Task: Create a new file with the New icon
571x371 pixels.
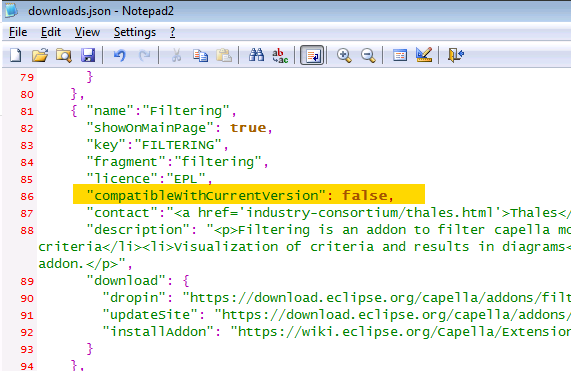Action: [16, 55]
